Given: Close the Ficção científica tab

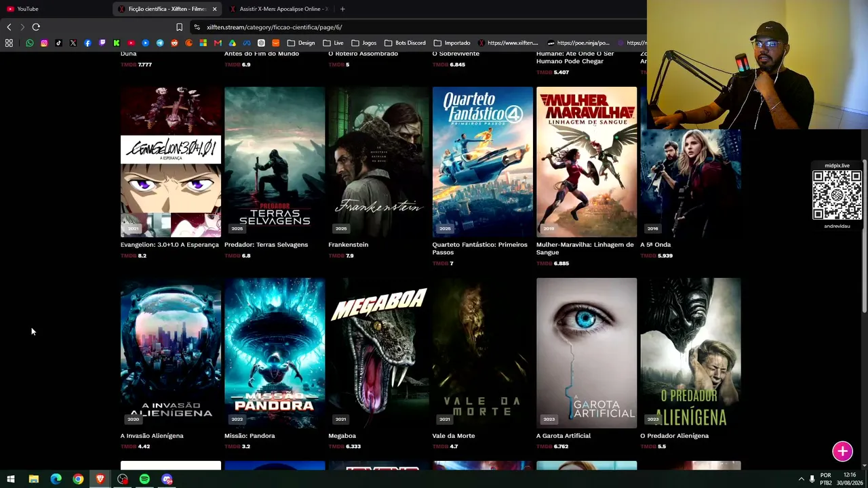Looking at the screenshot, I should 214,9.
